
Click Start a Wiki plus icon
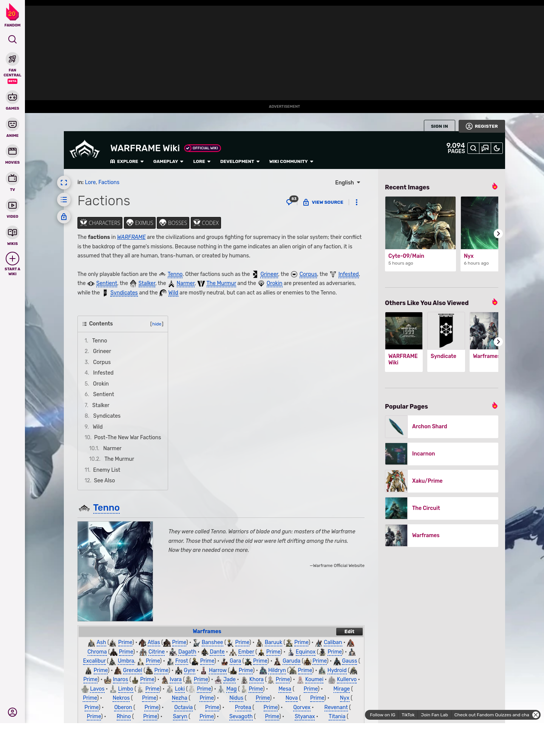click(12, 259)
